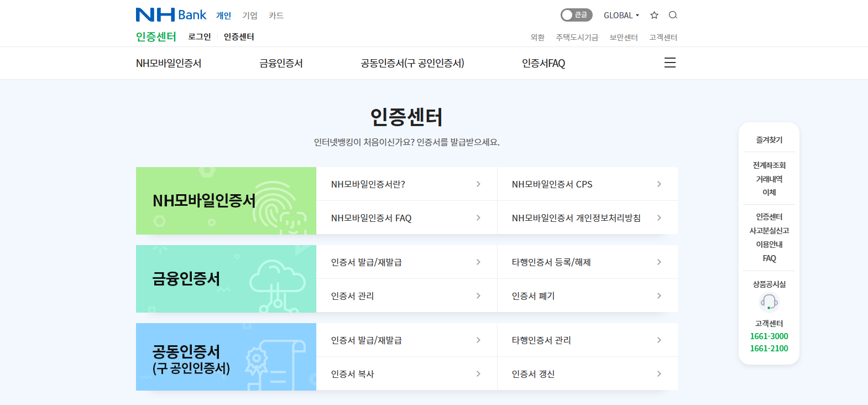
Task: Click the customer center headset icon
Action: click(769, 302)
